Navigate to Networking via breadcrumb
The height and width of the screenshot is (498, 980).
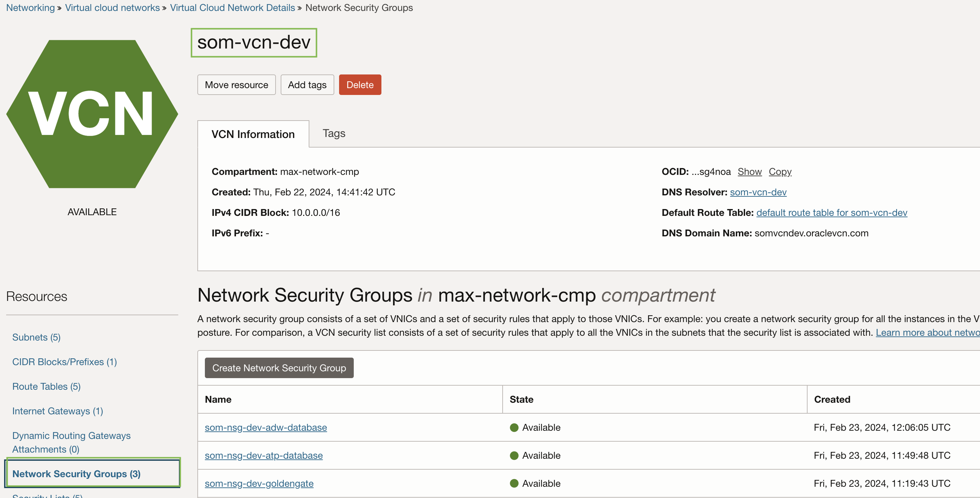(30, 7)
